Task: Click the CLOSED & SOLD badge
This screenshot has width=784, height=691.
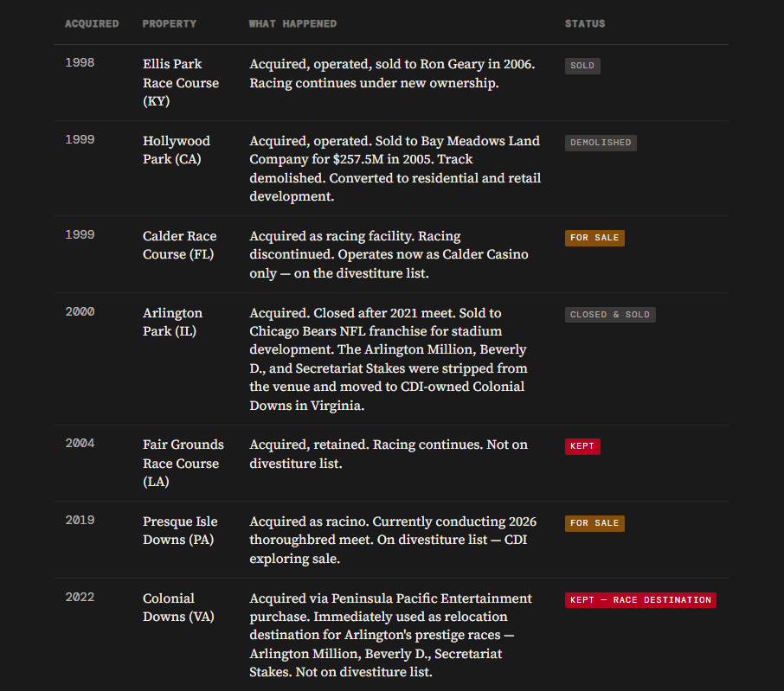Action: pos(610,314)
